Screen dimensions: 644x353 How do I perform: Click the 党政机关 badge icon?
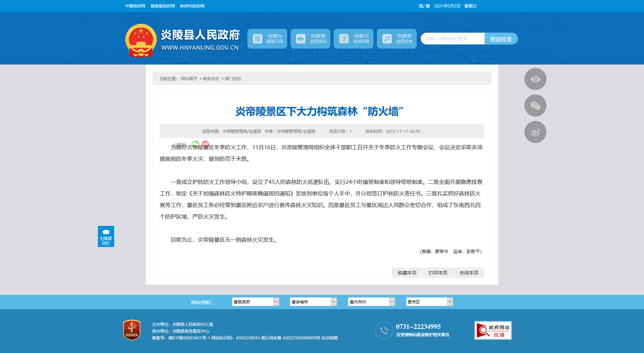pyautogui.click(x=132, y=330)
